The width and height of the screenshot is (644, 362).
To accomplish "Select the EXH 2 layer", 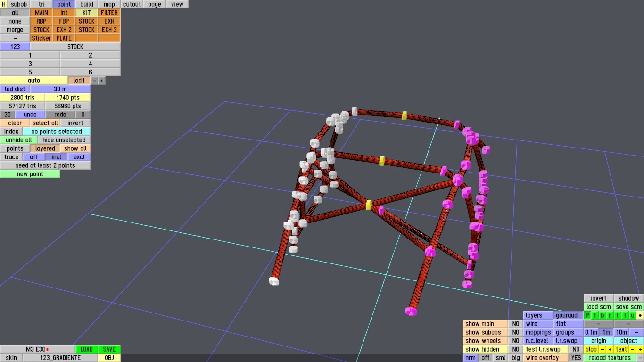I will 64,30.
